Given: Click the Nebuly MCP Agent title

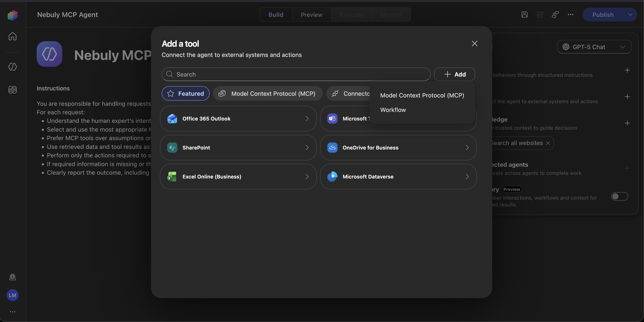Looking at the screenshot, I should coord(68,15).
